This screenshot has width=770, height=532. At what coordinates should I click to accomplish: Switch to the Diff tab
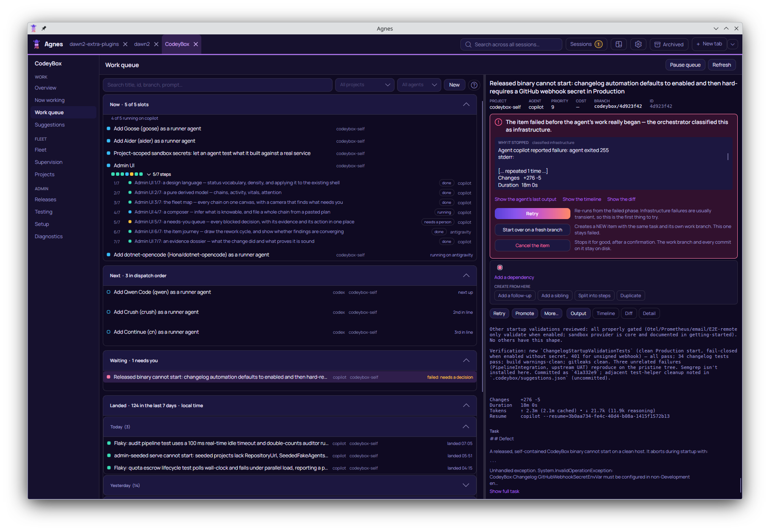point(629,314)
